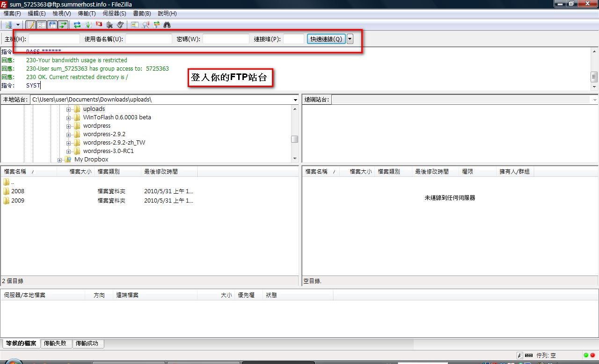Viewport: 599px width, 364px height.
Task: Switch to the 傳輸失敗 tab
Action: [55, 343]
